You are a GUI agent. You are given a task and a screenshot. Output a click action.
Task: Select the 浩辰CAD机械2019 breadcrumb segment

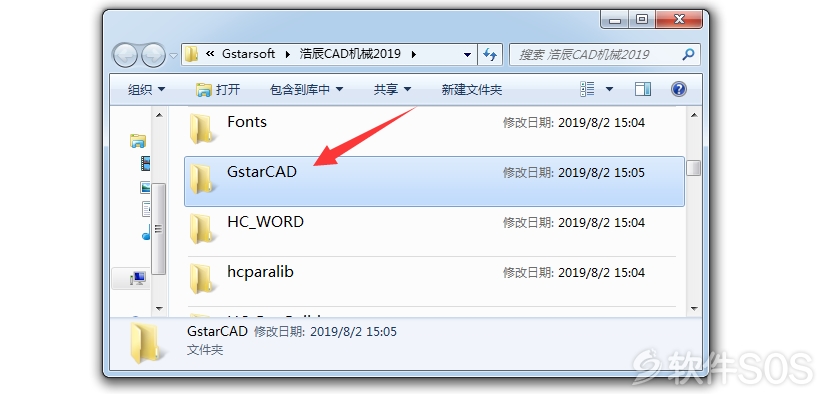point(350,54)
